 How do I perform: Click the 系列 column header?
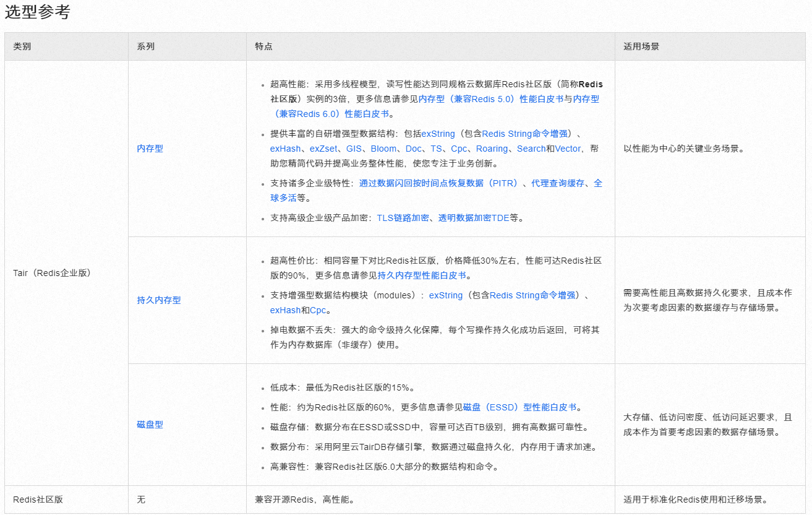tap(146, 46)
